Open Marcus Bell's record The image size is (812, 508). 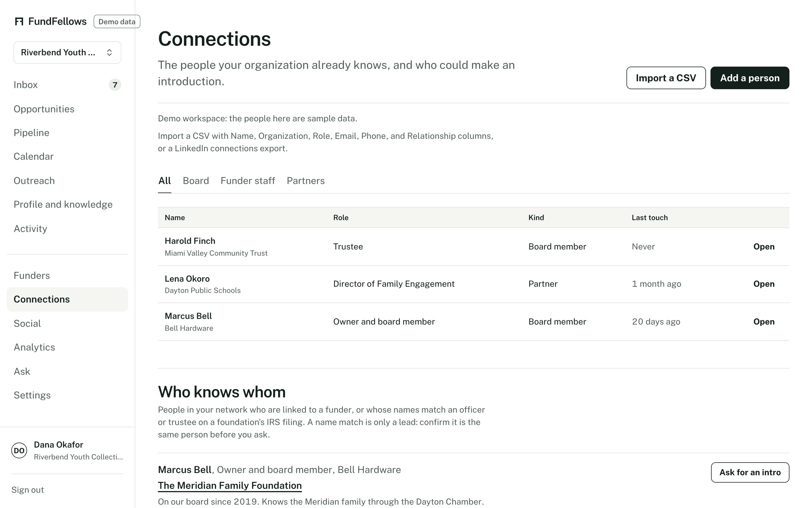pos(764,321)
